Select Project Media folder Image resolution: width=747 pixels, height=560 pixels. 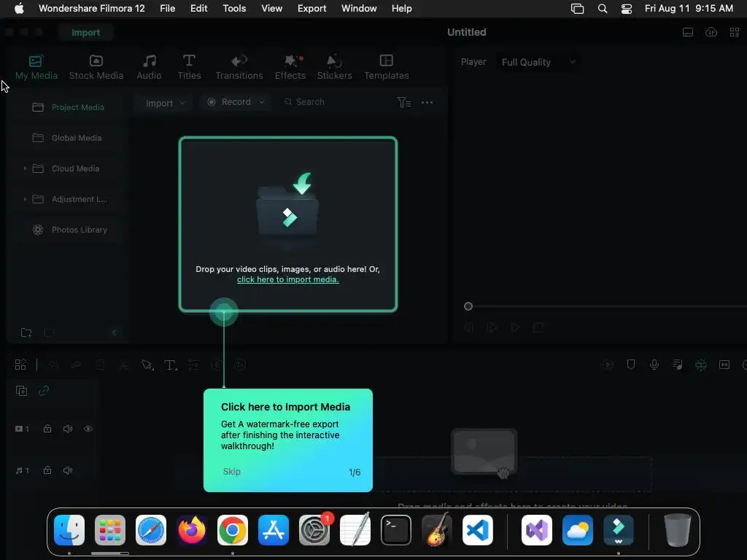[68, 107]
